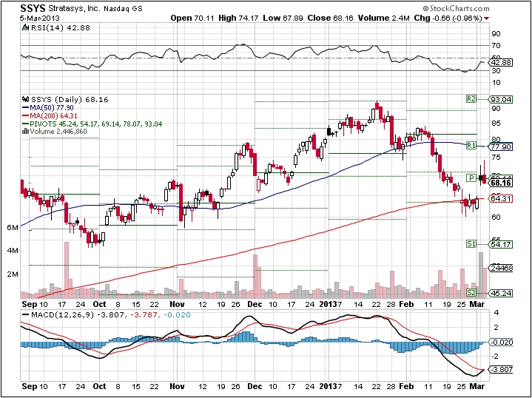
Task: Click the -0.020 MACD histogram value tag
Action: 502,342
